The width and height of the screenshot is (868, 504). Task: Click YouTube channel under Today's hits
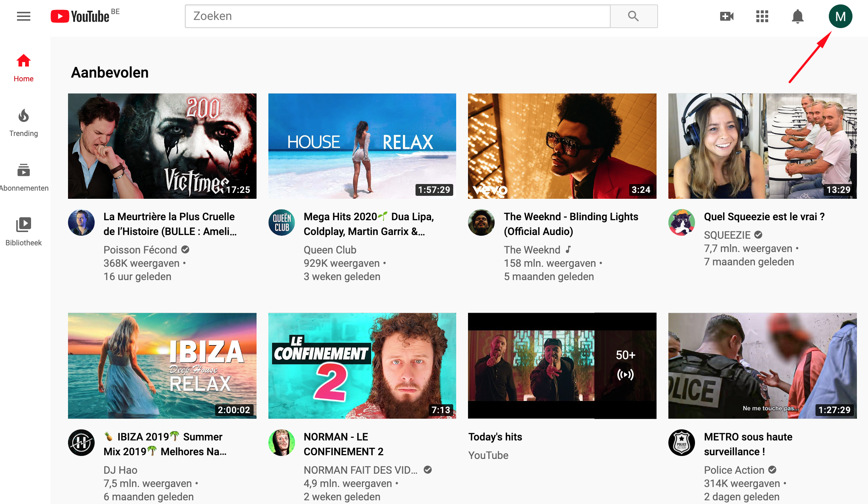488,455
